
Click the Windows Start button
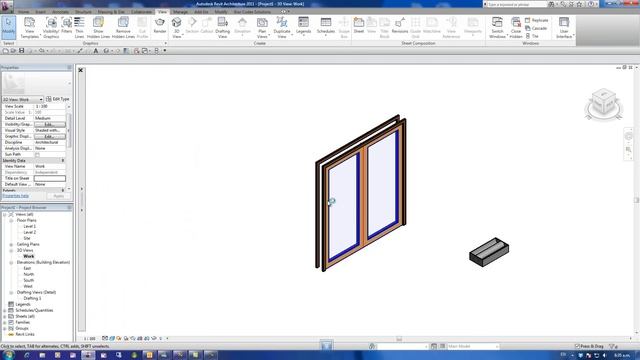tap(8, 355)
